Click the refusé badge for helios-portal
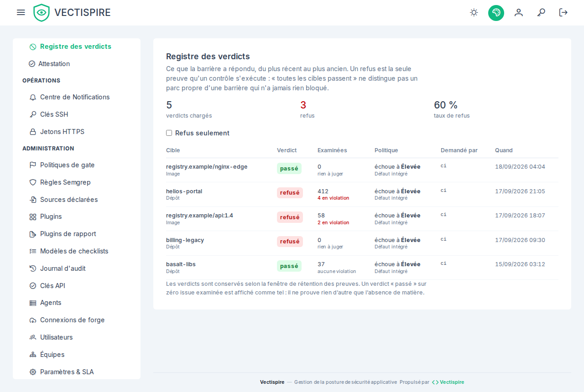Viewport: 584px width, 392px height. coord(290,193)
